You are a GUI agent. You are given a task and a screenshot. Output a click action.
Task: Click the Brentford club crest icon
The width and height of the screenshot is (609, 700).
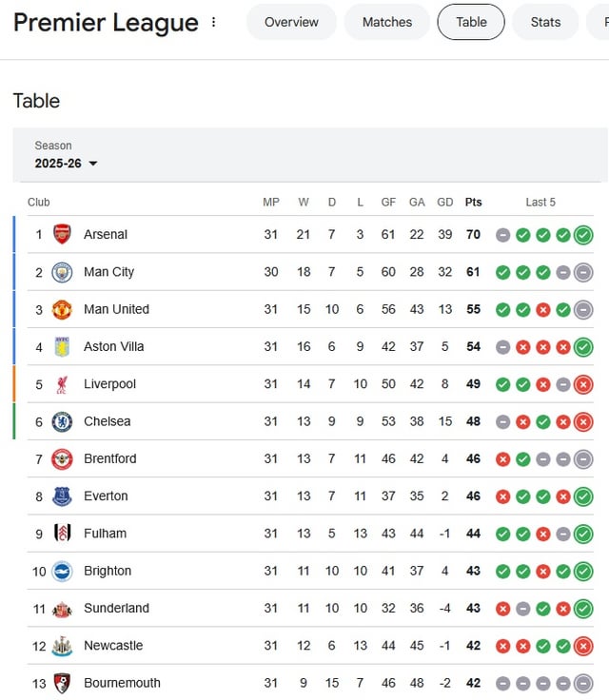click(x=62, y=458)
